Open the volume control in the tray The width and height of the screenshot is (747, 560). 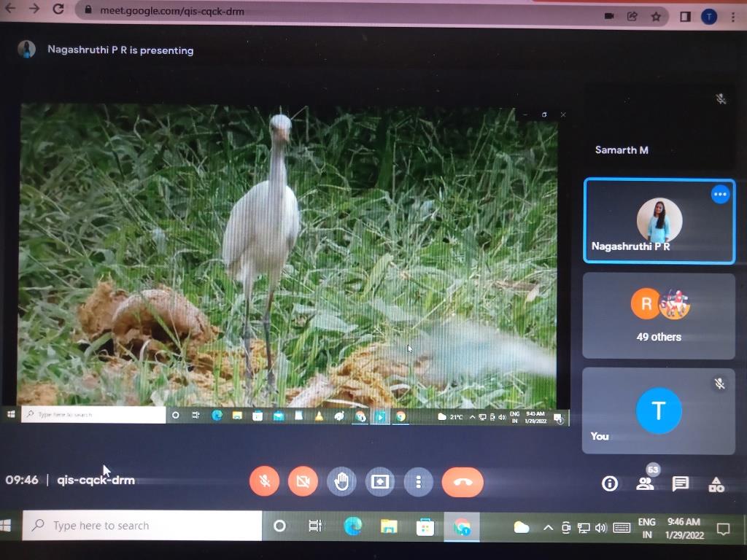pyautogui.click(x=601, y=528)
